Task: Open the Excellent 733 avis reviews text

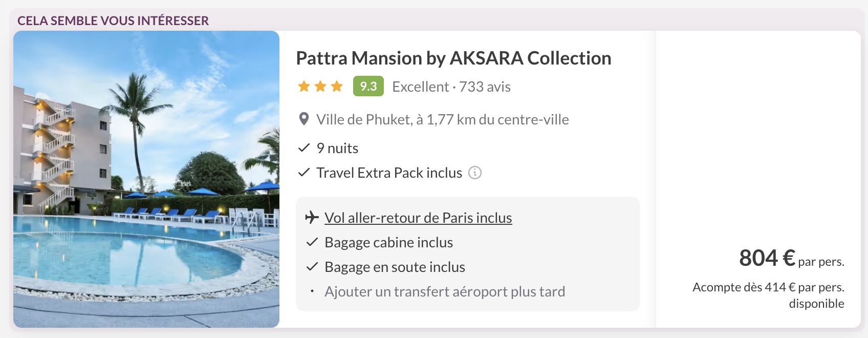Action: 451,87
